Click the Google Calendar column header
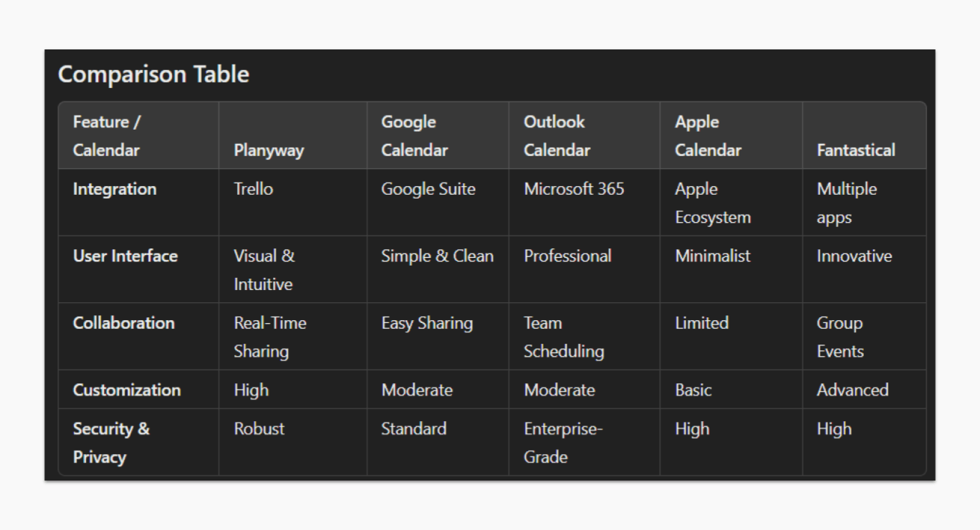Viewport: 980px width, 530px height. (414, 136)
